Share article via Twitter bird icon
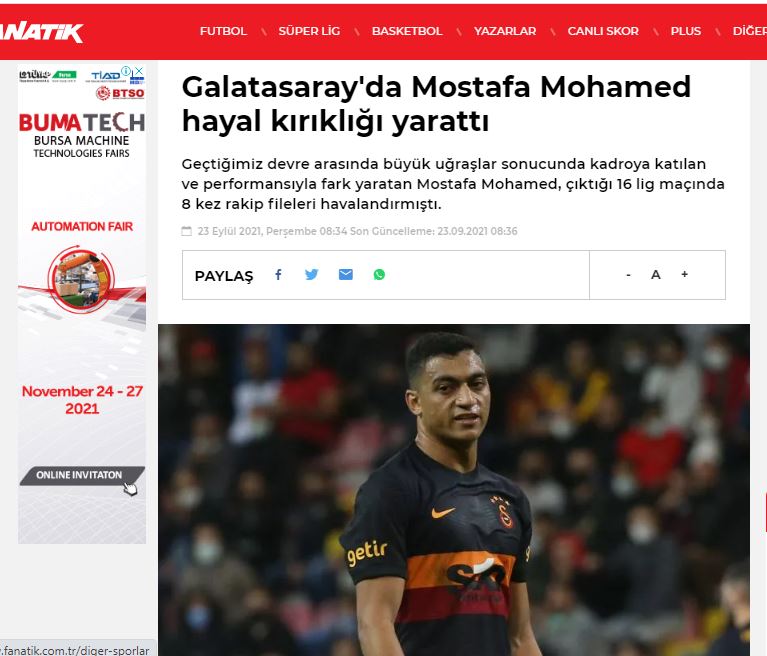 [x=312, y=274]
